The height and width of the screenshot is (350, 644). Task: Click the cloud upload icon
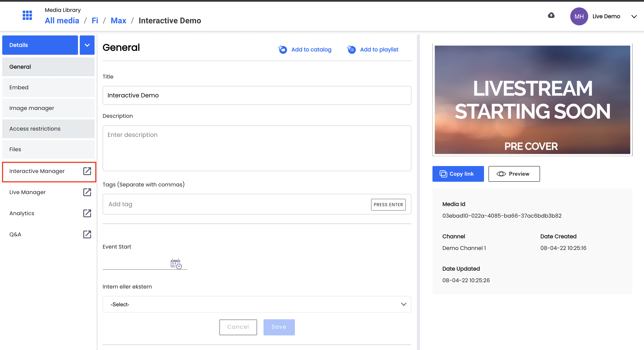551,15
